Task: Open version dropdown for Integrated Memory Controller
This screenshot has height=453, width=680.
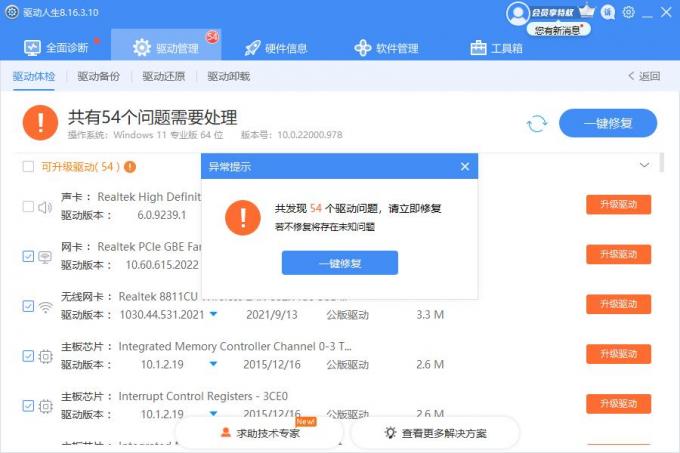Action: point(213,364)
